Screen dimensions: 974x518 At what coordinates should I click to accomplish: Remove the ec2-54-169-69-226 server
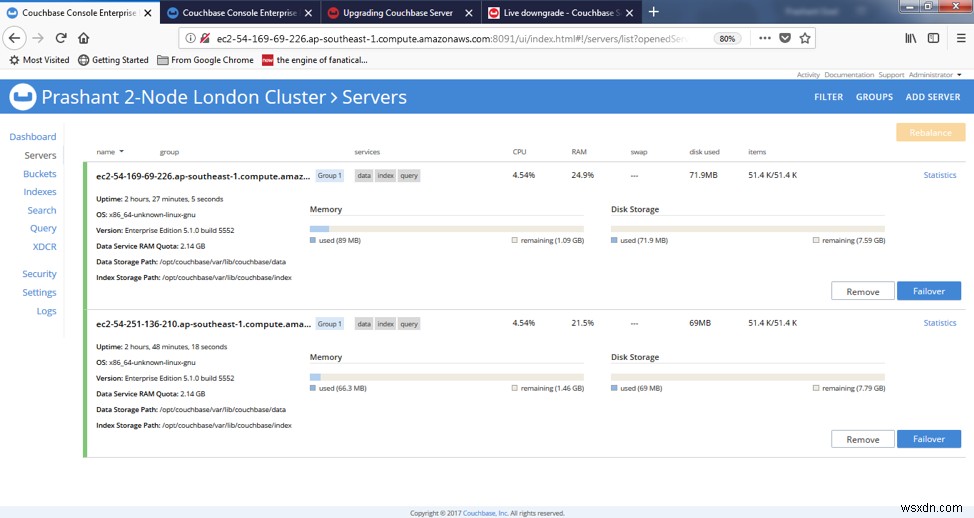863,291
